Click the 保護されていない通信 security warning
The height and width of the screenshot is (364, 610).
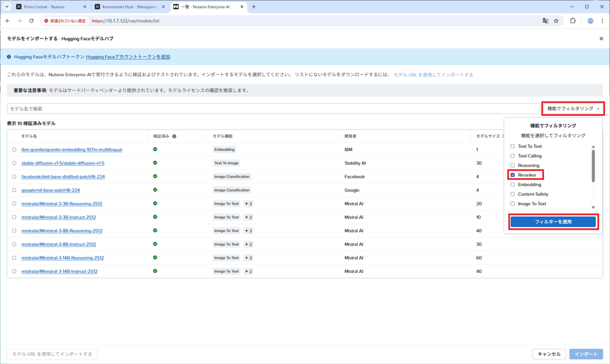tap(65, 21)
